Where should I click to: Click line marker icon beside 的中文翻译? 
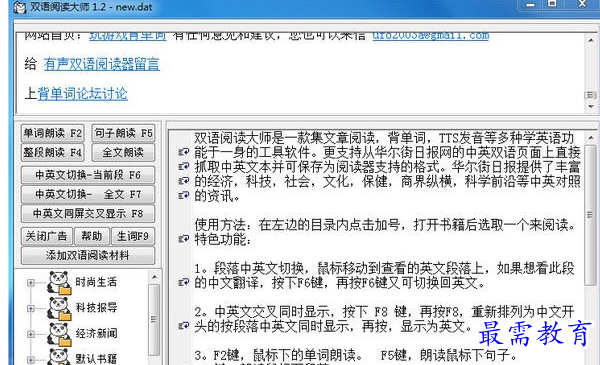point(184,282)
